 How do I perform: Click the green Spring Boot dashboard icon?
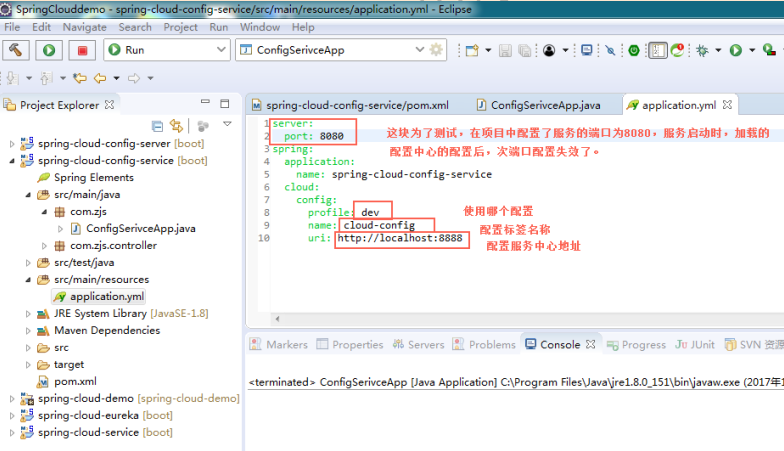click(634, 50)
